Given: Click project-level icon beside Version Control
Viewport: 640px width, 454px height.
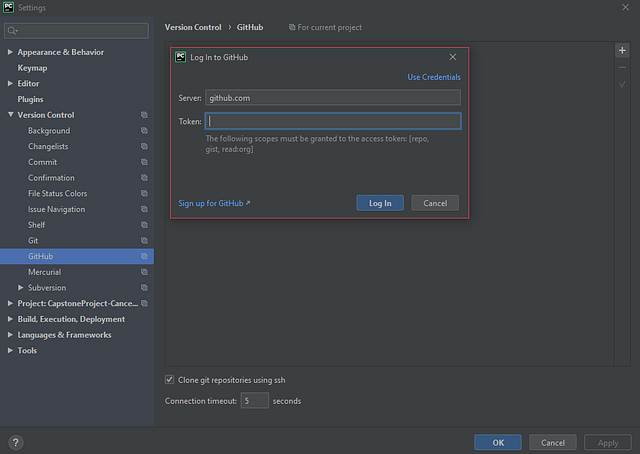Looking at the screenshot, I should [x=144, y=115].
